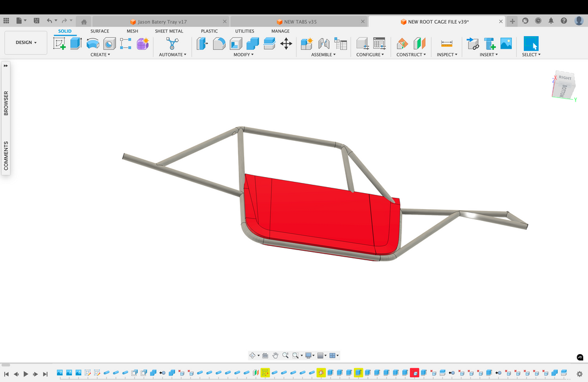
Task: Select the Press Pull modify tool
Action: (202, 43)
